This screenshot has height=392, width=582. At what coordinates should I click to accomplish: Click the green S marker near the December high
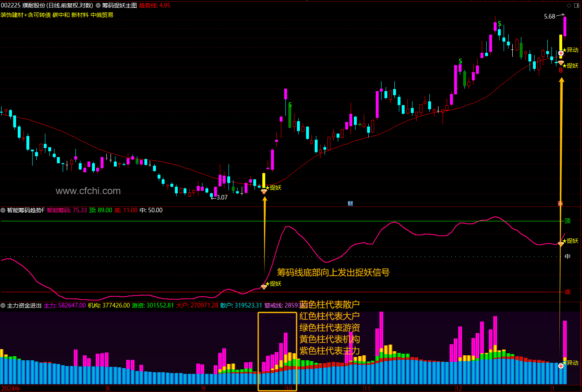pos(500,24)
